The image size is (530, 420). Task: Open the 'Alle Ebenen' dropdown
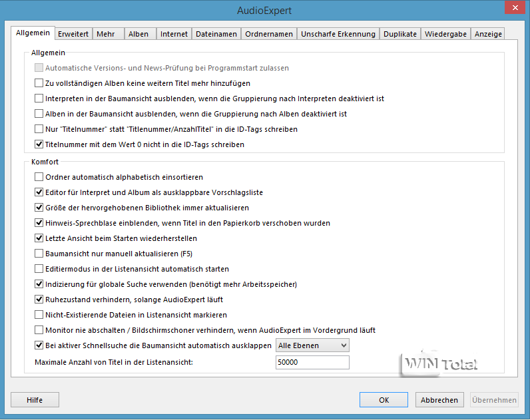pos(312,345)
